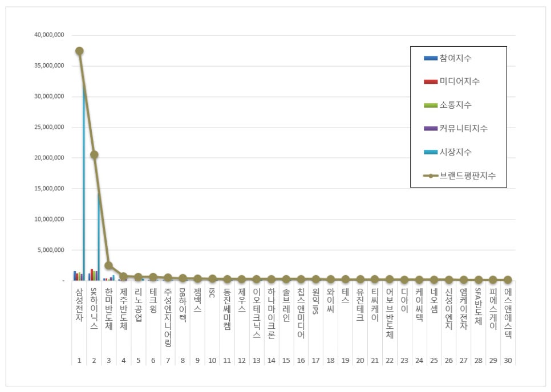551x392 pixels.
Task: Click the 엠케이전자 x-axis category label
Action: (464, 309)
